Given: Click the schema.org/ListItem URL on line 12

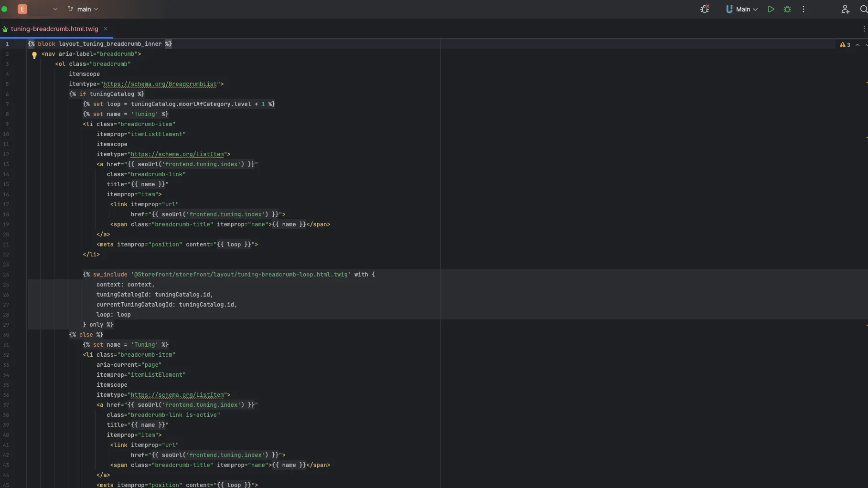Looking at the screenshot, I should pyautogui.click(x=177, y=154).
